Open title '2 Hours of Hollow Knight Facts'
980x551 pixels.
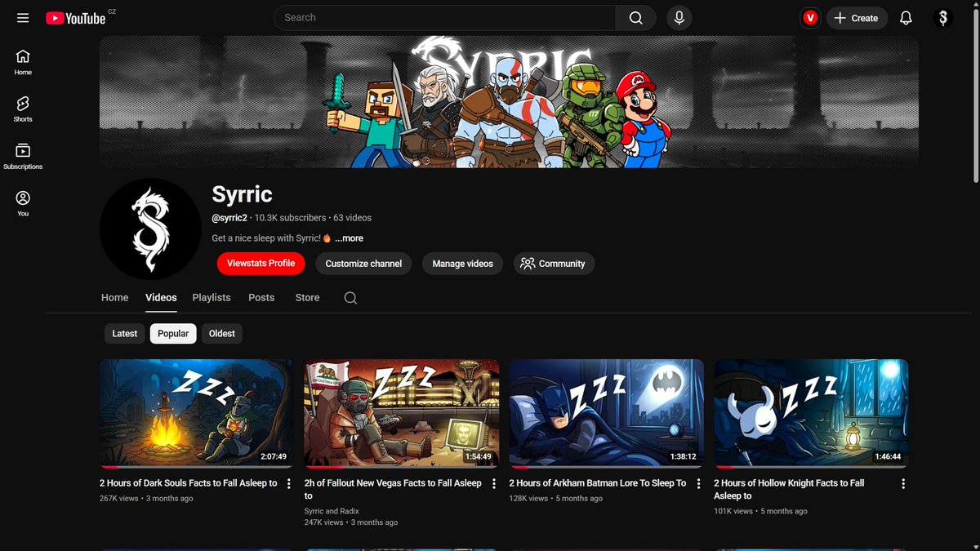coord(789,489)
